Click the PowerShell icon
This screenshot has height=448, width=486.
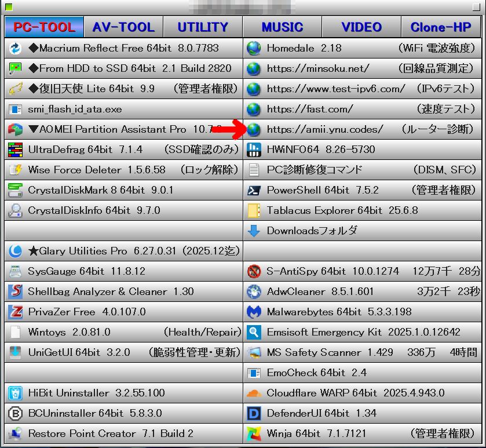(x=254, y=190)
